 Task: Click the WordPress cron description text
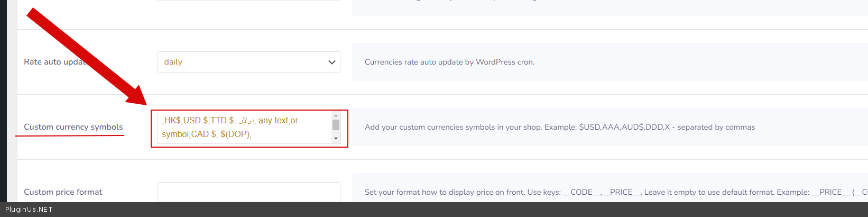point(449,62)
